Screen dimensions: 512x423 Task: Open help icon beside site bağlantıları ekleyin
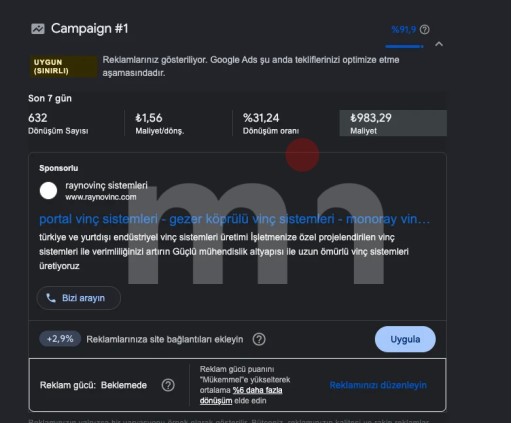259,339
